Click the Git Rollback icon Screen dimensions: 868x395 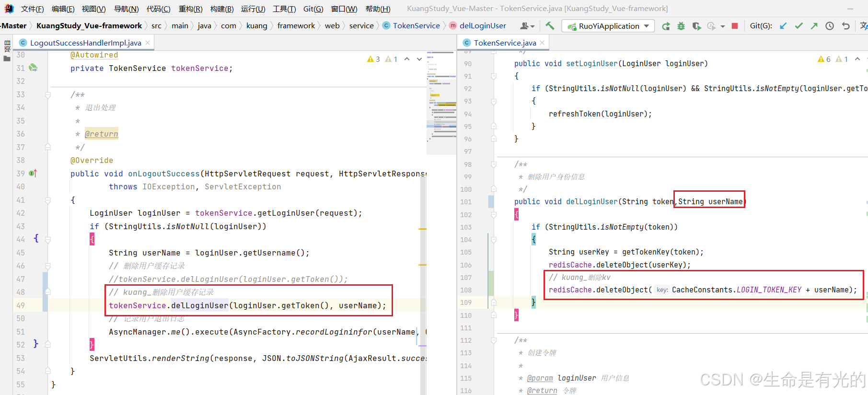tap(846, 26)
